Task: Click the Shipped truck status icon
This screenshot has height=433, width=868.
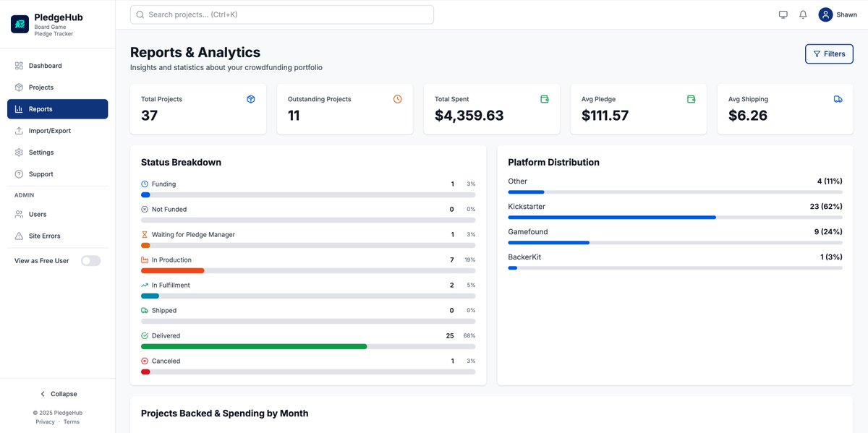Action: (x=145, y=311)
